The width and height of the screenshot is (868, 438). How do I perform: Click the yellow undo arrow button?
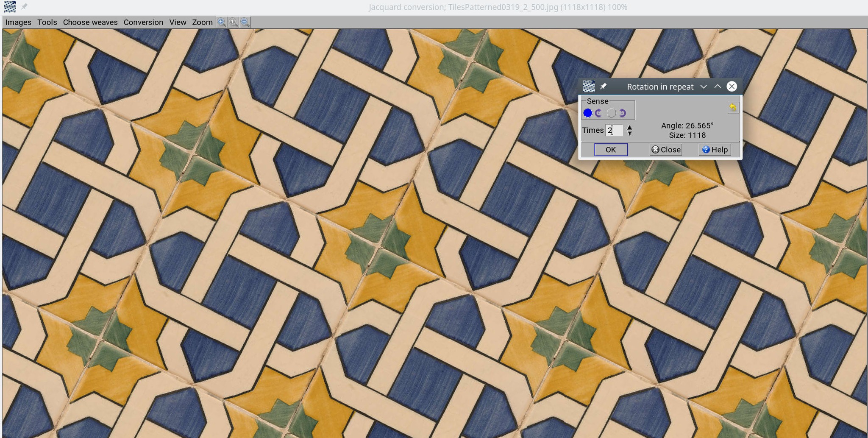point(733,108)
